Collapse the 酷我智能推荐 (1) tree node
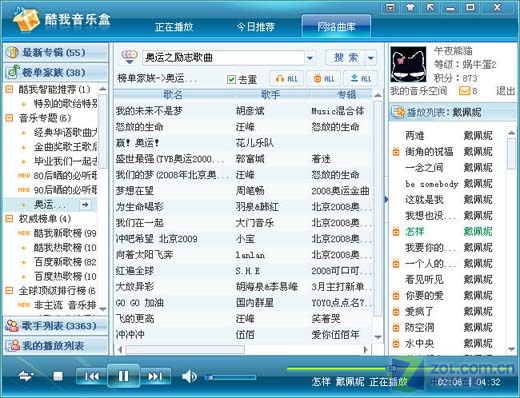 point(9,89)
